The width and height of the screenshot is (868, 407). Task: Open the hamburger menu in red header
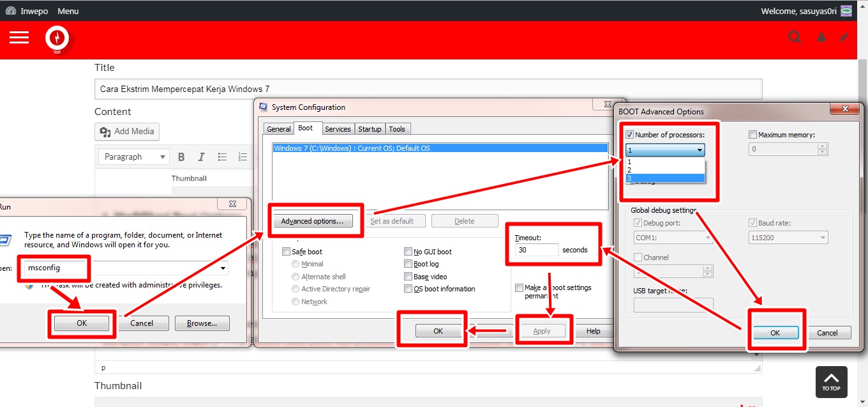pos(19,38)
